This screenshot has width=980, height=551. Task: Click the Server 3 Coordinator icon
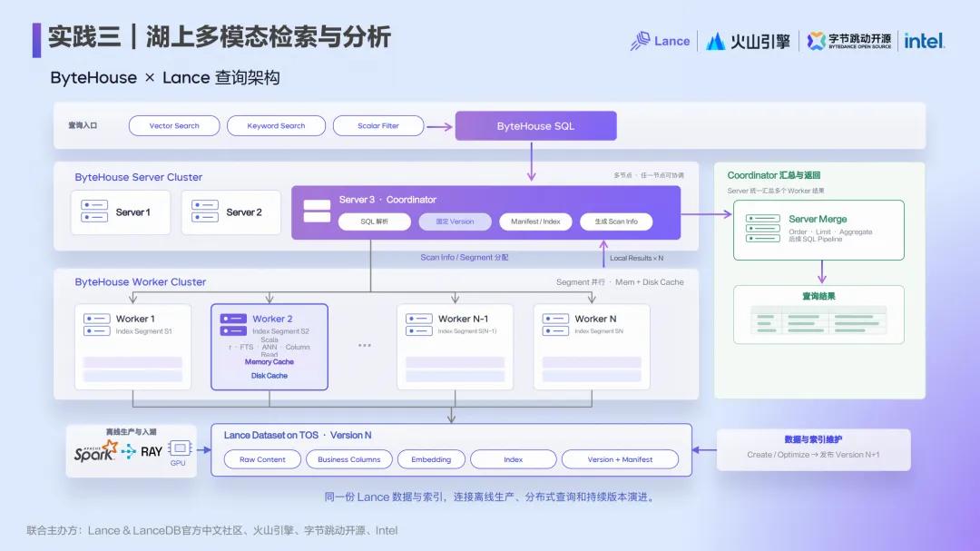pyautogui.click(x=317, y=211)
